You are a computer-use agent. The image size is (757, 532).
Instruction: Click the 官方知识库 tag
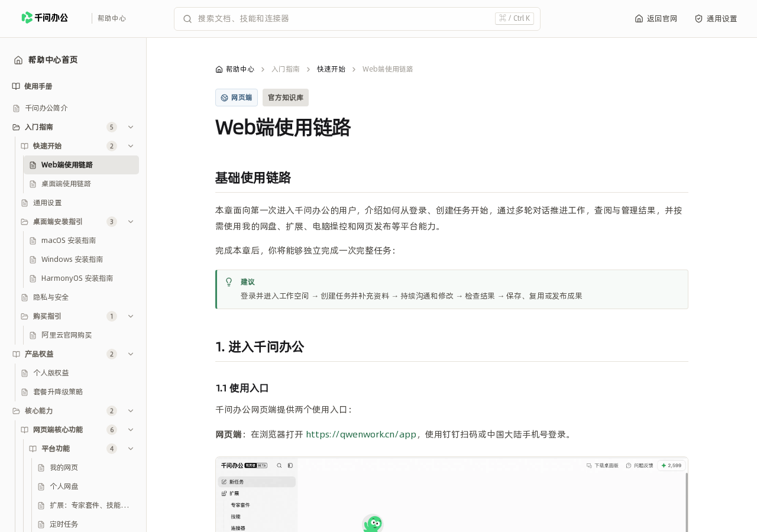click(286, 98)
